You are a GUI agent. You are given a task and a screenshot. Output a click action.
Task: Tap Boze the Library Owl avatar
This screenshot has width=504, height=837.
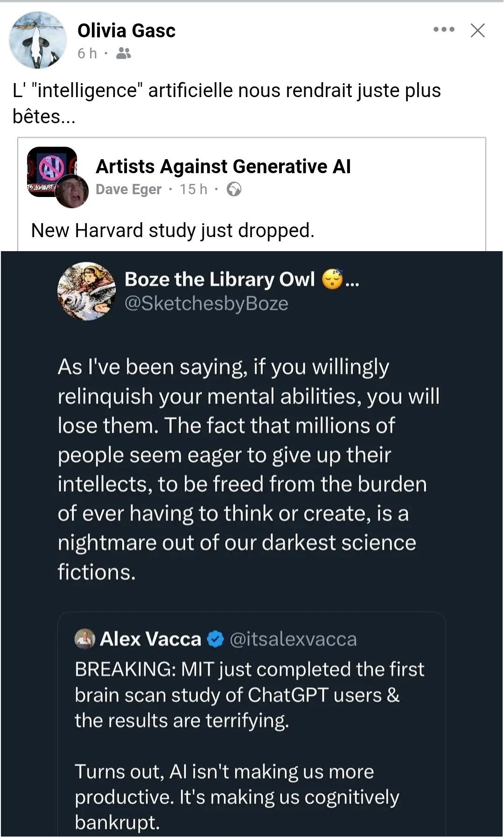click(x=86, y=291)
